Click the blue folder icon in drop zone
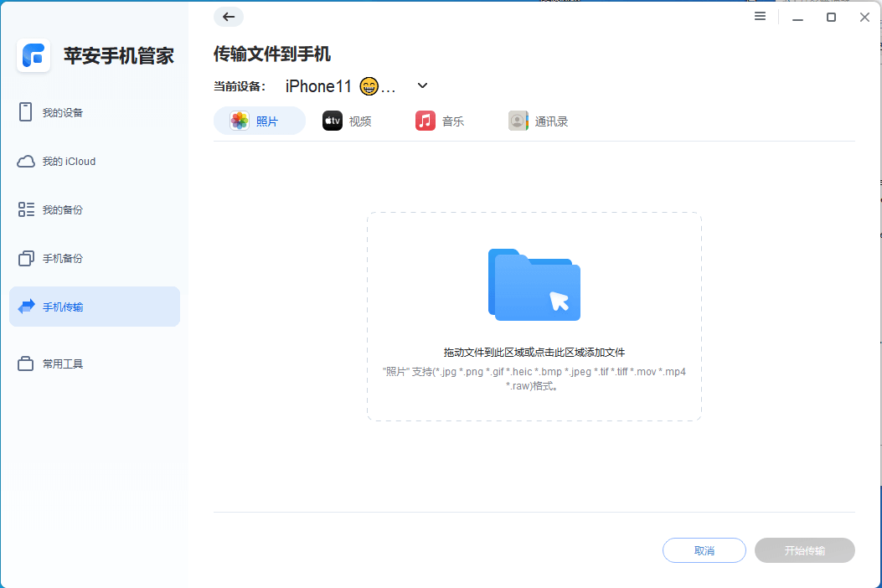This screenshot has height=588, width=882. click(x=534, y=285)
